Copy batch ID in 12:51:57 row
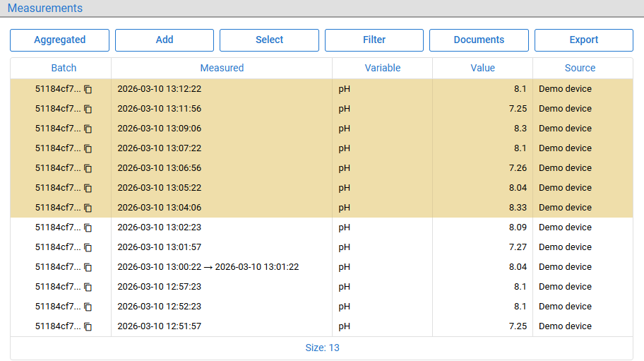Image resolution: width=644 pixels, height=361 pixels. click(x=88, y=326)
